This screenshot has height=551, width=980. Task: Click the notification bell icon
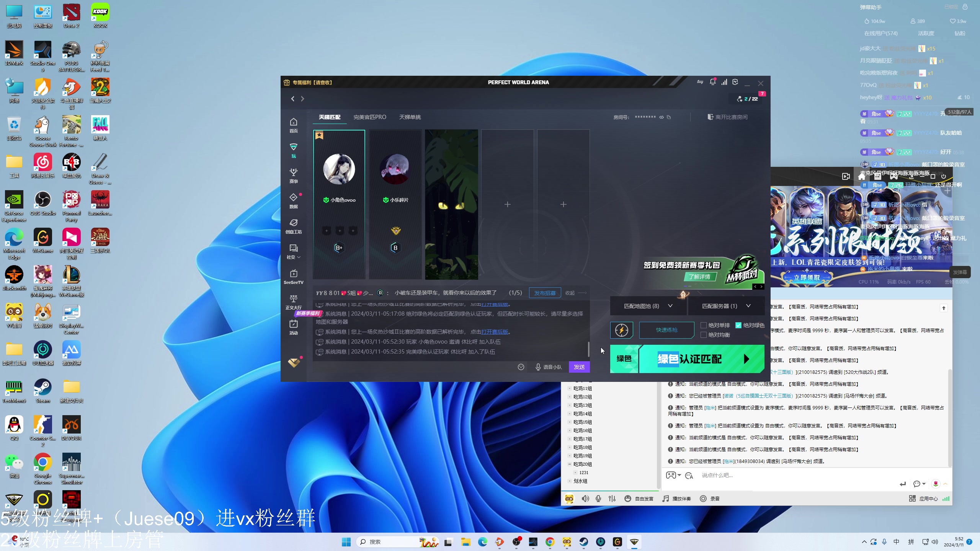point(712,82)
